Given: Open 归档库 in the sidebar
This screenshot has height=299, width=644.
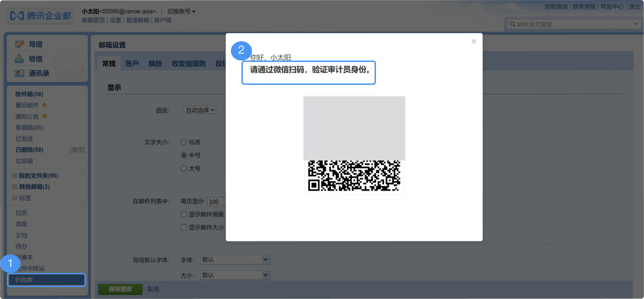Looking at the screenshot, I should coord(47,280).
